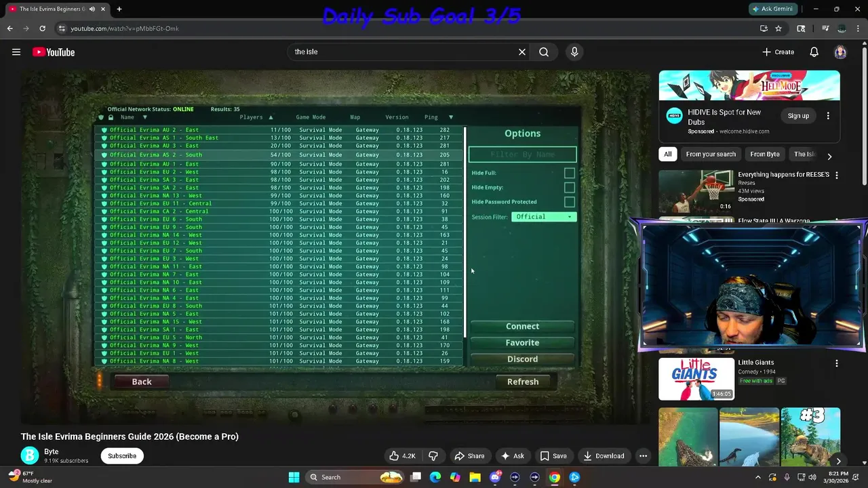Image resolution: width=868 pixels, height=488 pixels.
Task: Open the Map column header
Action: [355, 117]
